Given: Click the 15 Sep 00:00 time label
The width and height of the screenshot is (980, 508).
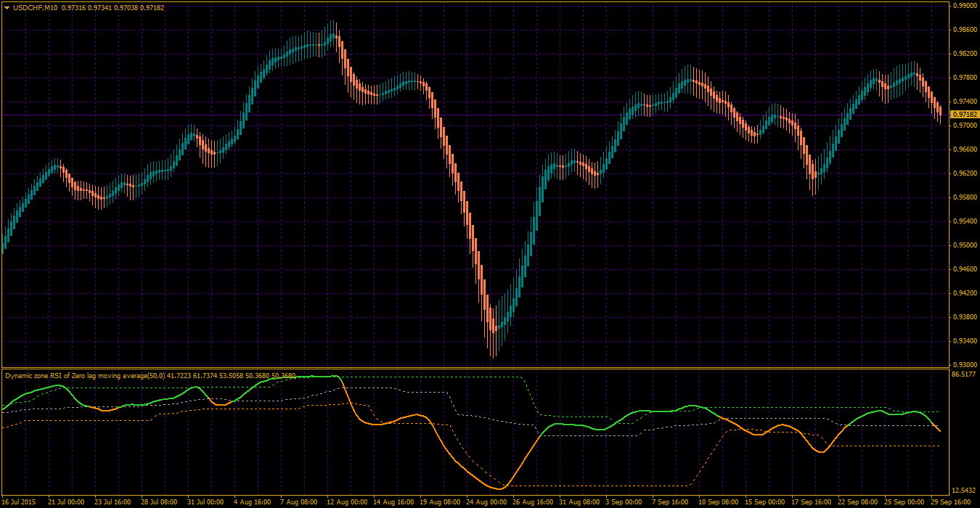Looking at the screenshot, I should tap(764, 502).
